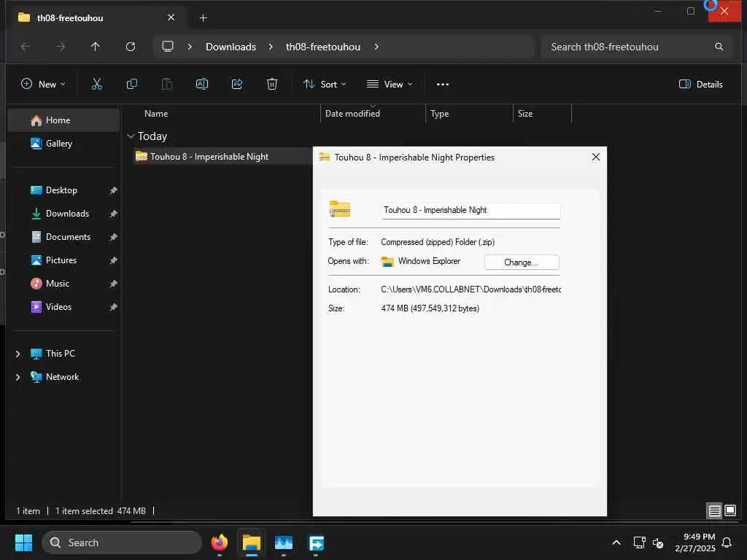Open the Windows Start menu
This screenshot has height=560, width=747.
coord(23,542)
